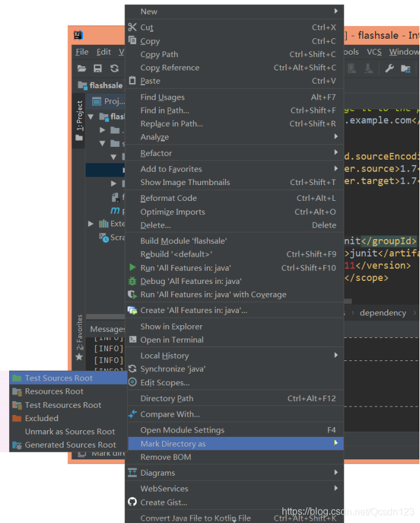Viewport: 420px width, 523px height.
Task: Click the GitHub Create Gist icon
Action: 132,502
